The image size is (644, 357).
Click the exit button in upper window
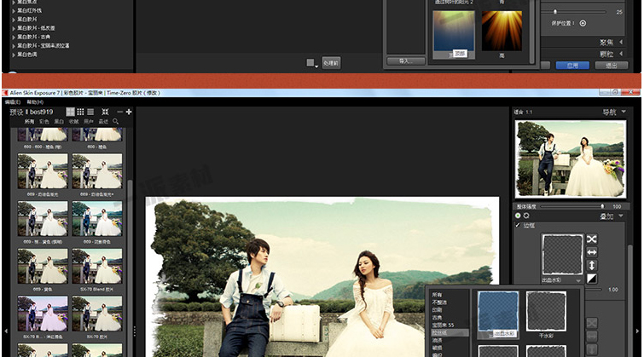point(611,66)
